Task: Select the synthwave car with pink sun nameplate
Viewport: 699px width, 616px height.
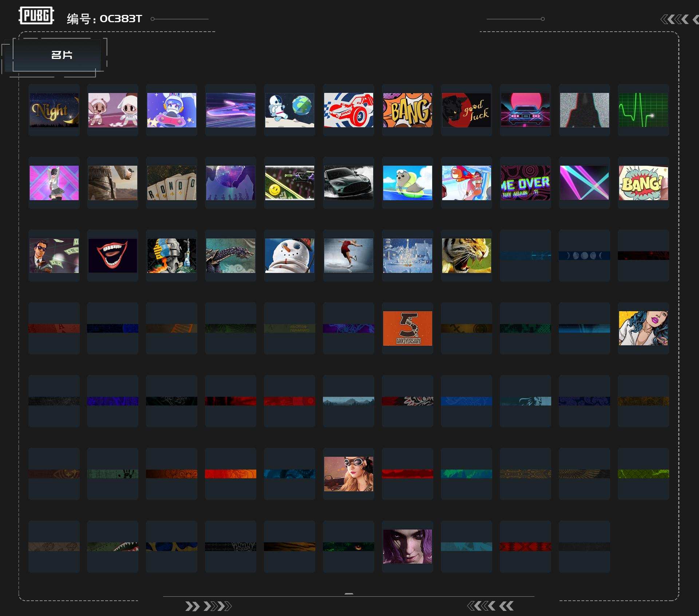Action: tap(526, 110)
